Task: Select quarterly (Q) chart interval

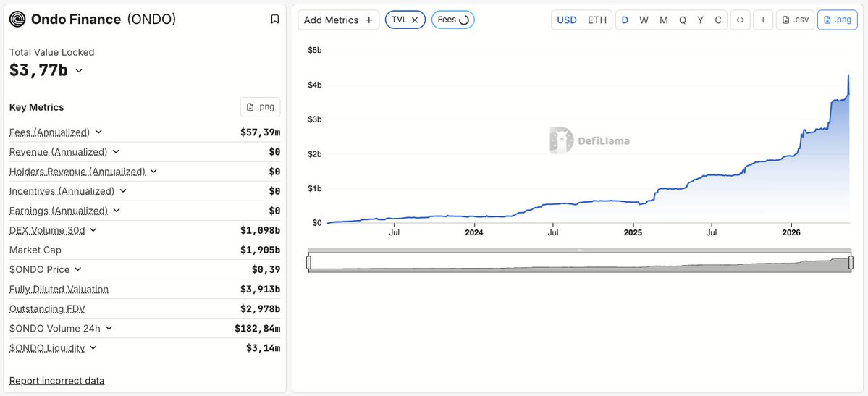Action: (x=683, y=20)
